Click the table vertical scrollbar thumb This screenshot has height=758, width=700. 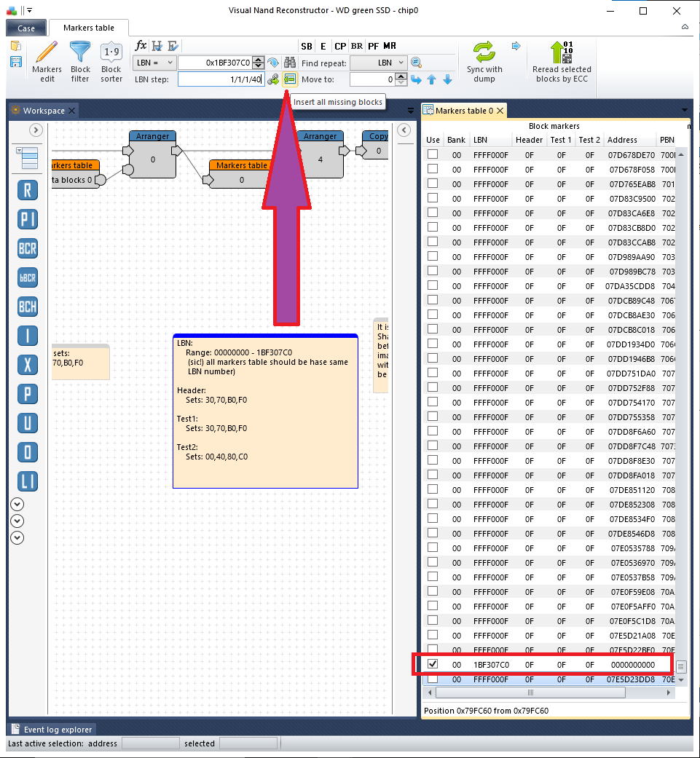pyautogui.click(x=680, y=667)
